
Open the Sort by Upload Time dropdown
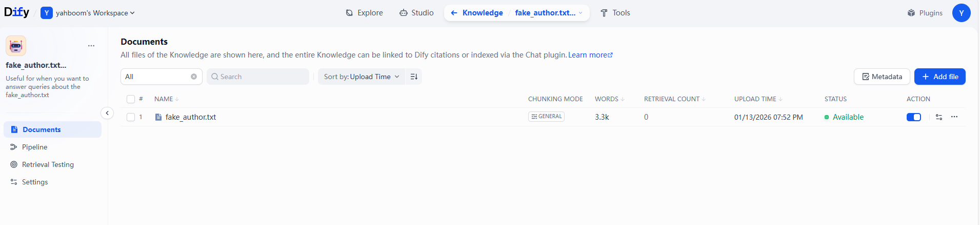point(361,77)
